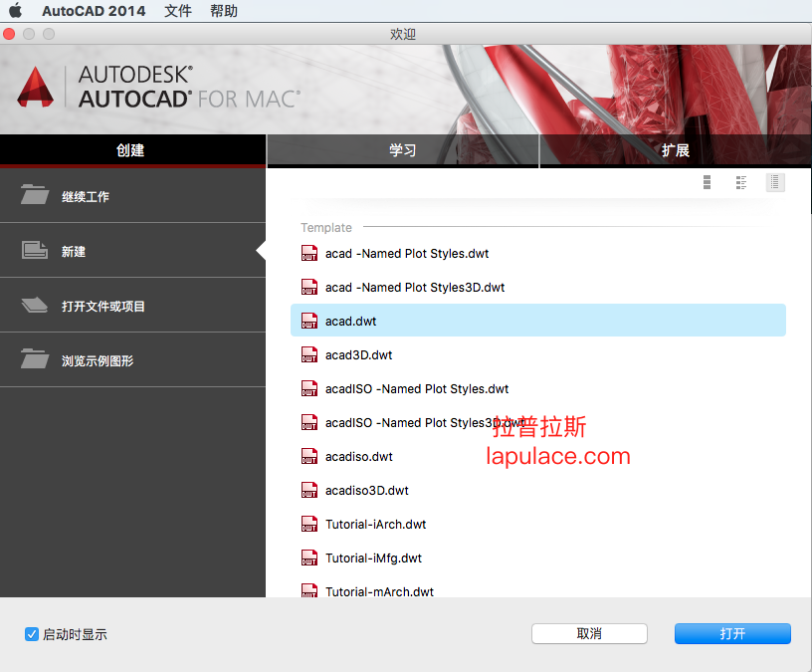Uncheck 启动时显示 show-at-startup option
The width and height of the screenshot is (812, 672).
(x=33, y=633)
